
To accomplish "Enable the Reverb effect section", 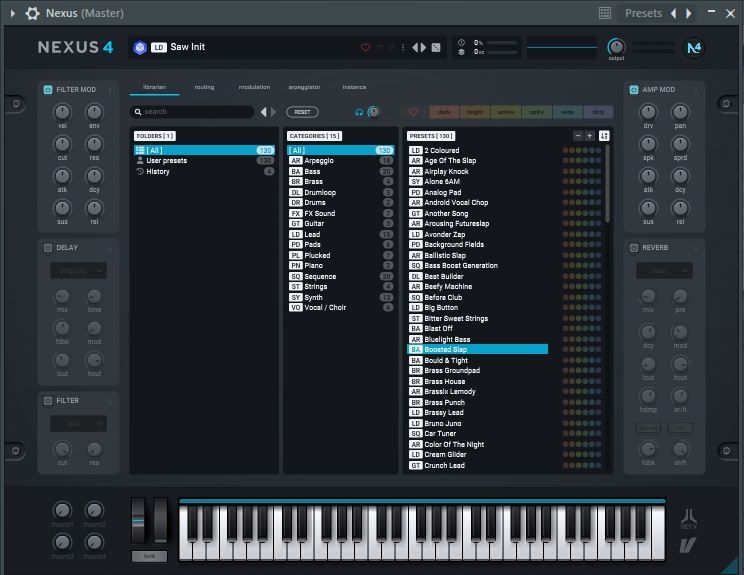I will pos(634,248).
